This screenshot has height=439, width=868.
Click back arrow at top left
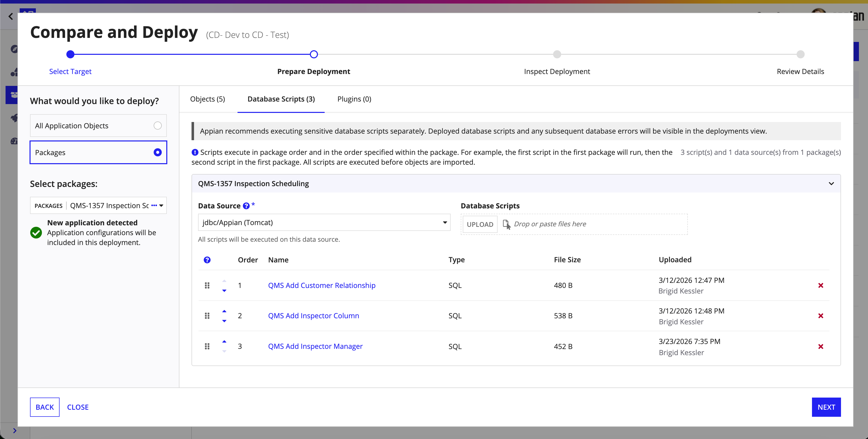11,16
